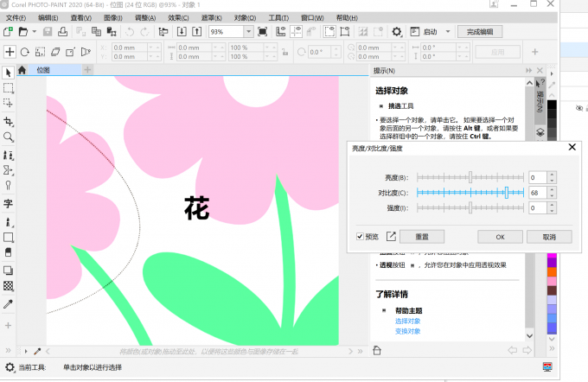Click the Open folder icon
The image size is (588, 382).
[x=23, y=32]
